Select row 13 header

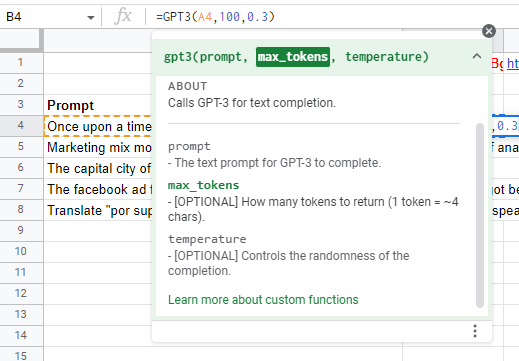coord(21,315)
